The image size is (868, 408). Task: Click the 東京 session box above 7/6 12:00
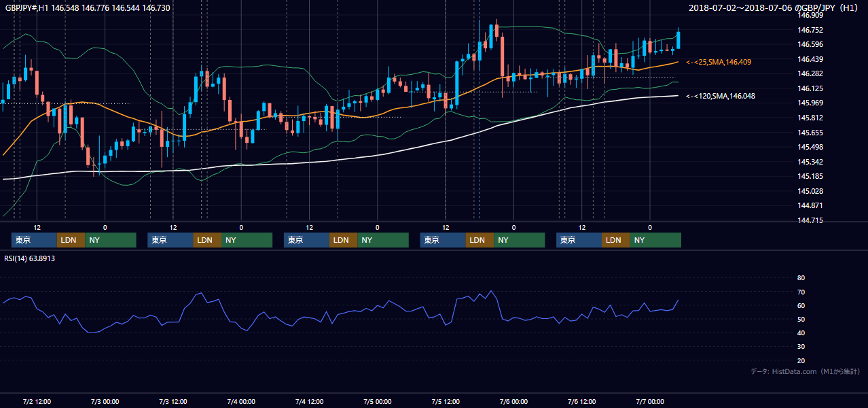(579, 240)
